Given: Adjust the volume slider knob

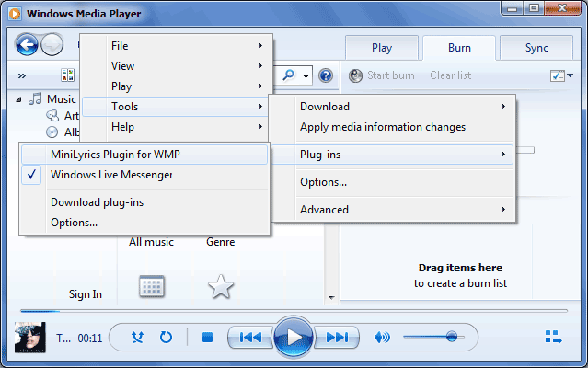Looking at the screenshot, I should point(452,337).
